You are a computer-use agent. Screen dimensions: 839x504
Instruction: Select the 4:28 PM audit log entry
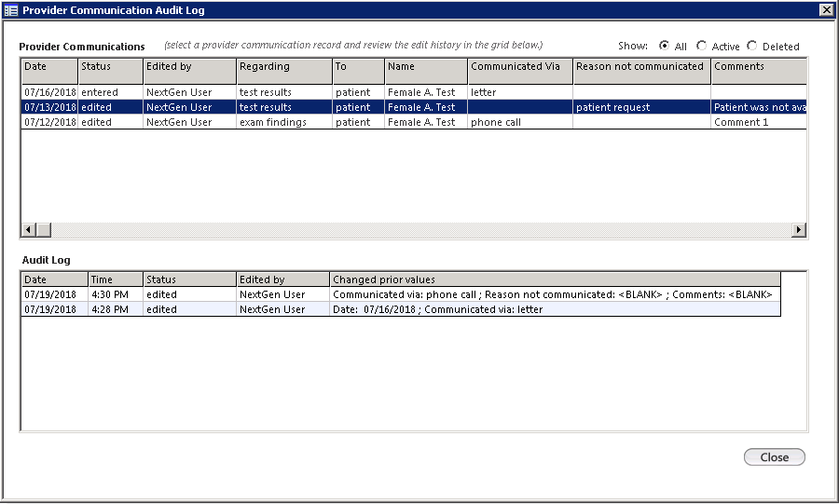point(401,309)
